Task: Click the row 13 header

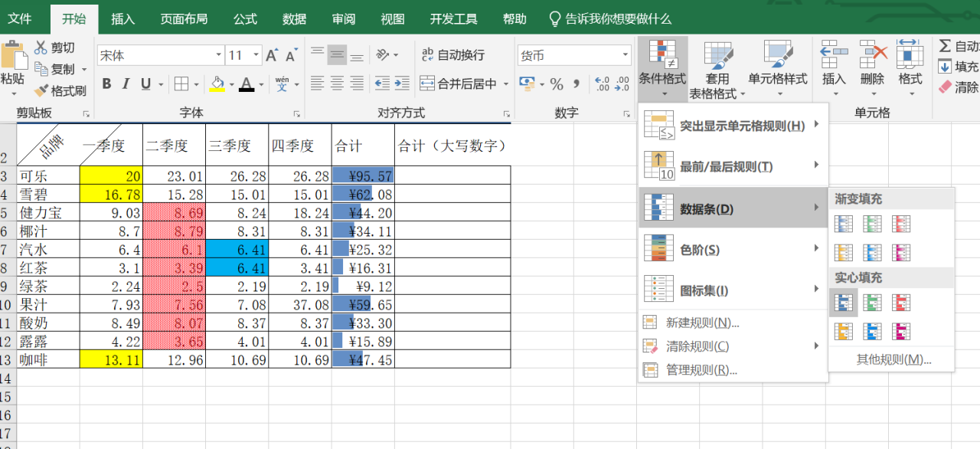Action: pyautogui.click(x=7, y=359)
